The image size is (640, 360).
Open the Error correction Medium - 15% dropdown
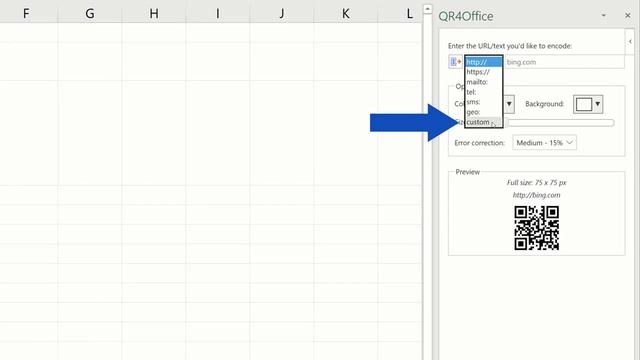click(544, 143)
